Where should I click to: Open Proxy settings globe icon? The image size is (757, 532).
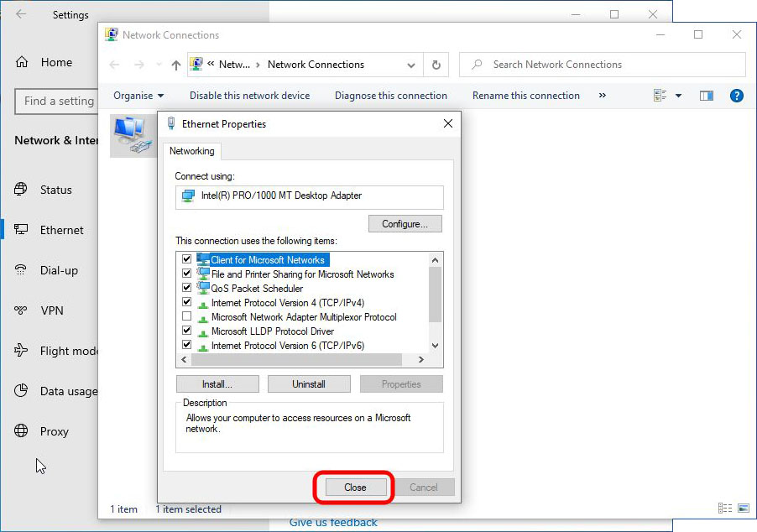coord(22,431)
